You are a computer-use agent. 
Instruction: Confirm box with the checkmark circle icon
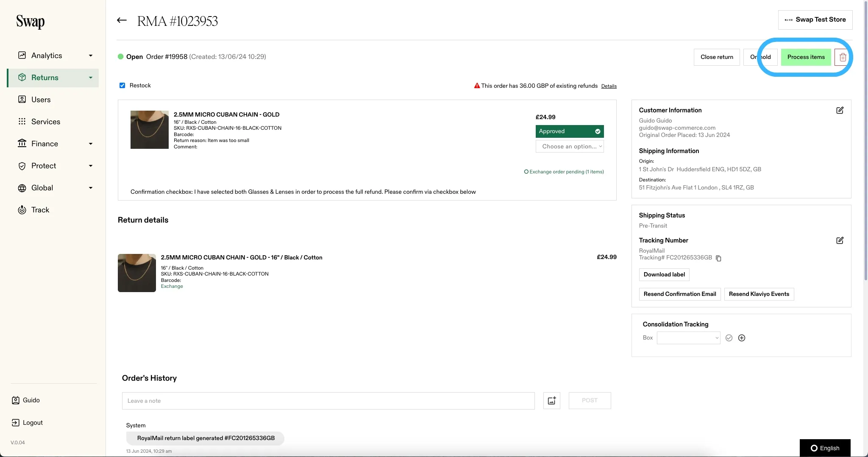click(x=729, y=338)
